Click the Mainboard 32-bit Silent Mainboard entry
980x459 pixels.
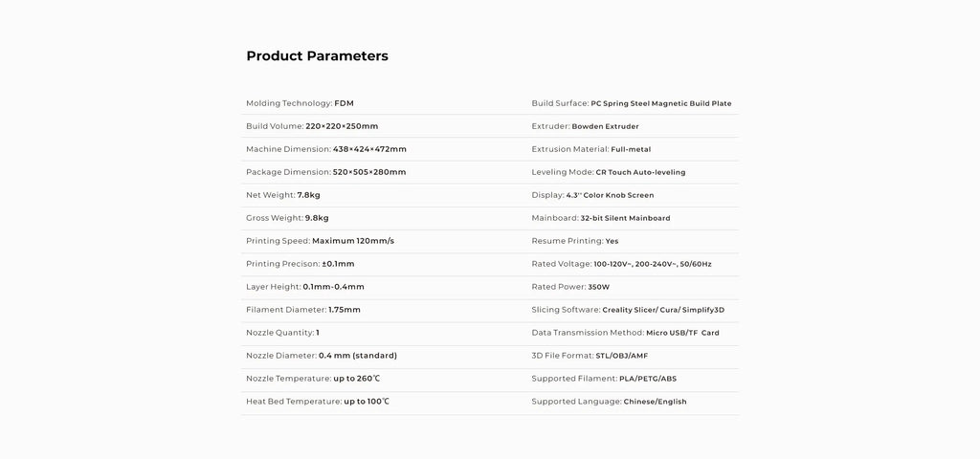pyautogui.click(x=601, y=218)
